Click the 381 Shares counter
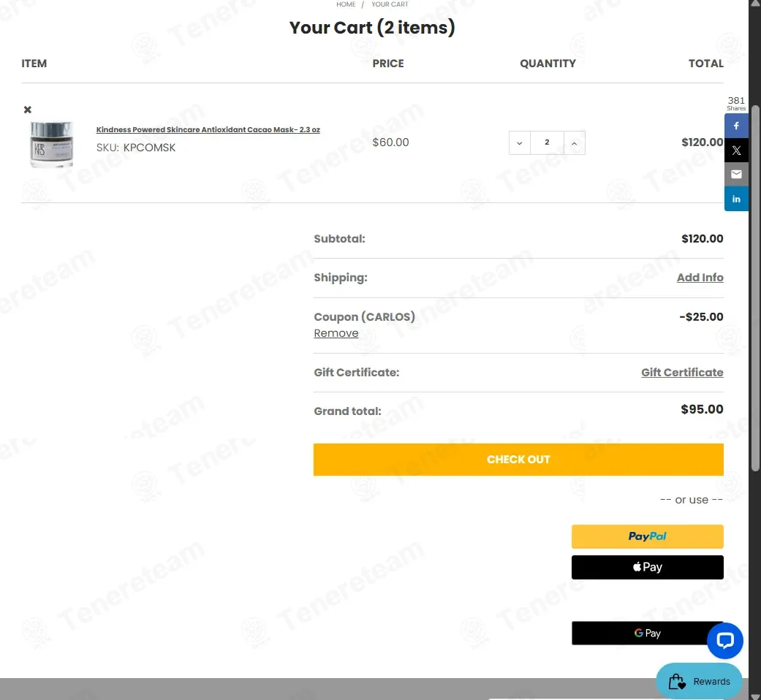The width and height of the screenshot is (761, 700). [x=735, y=103]
